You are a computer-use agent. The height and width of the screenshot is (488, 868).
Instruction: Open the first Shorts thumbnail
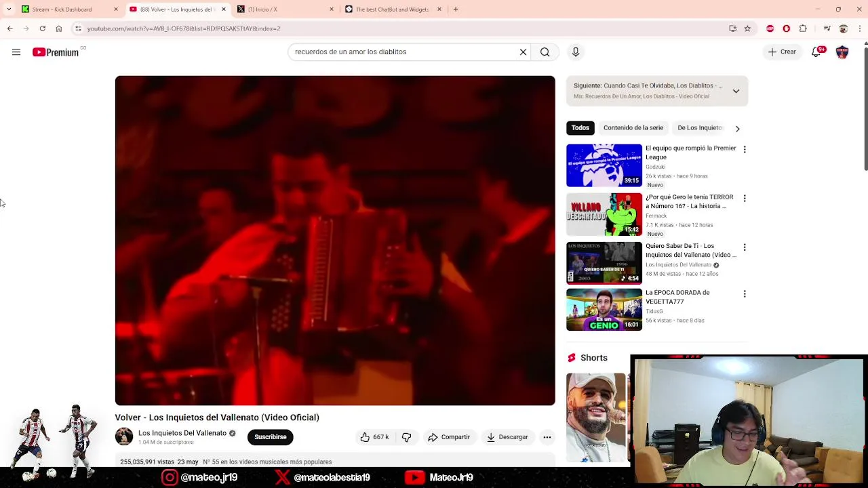tap(596, 417)
